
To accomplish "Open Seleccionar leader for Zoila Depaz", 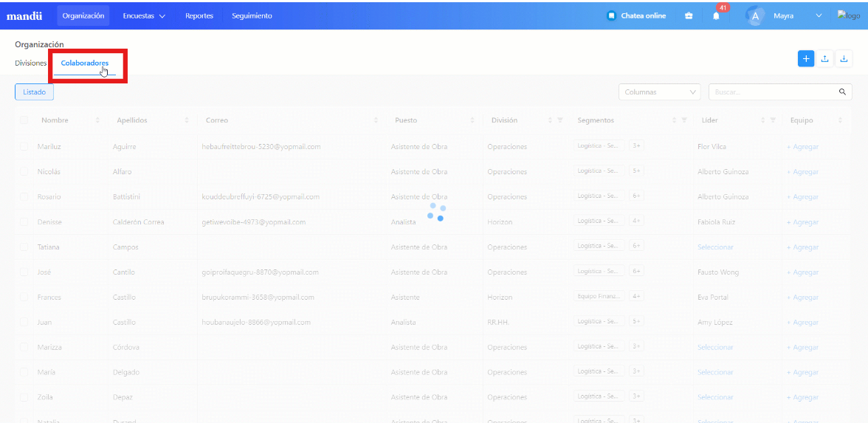I will point(715,397).
